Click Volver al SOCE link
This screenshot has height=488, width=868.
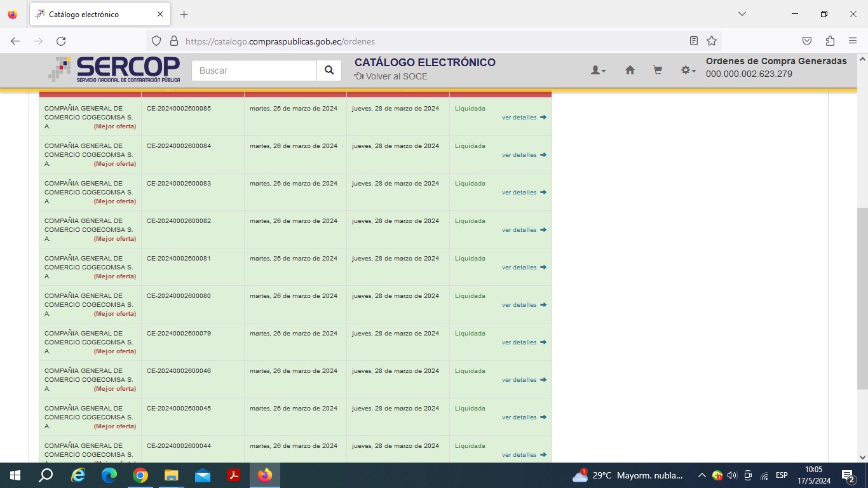pos(391,76)
